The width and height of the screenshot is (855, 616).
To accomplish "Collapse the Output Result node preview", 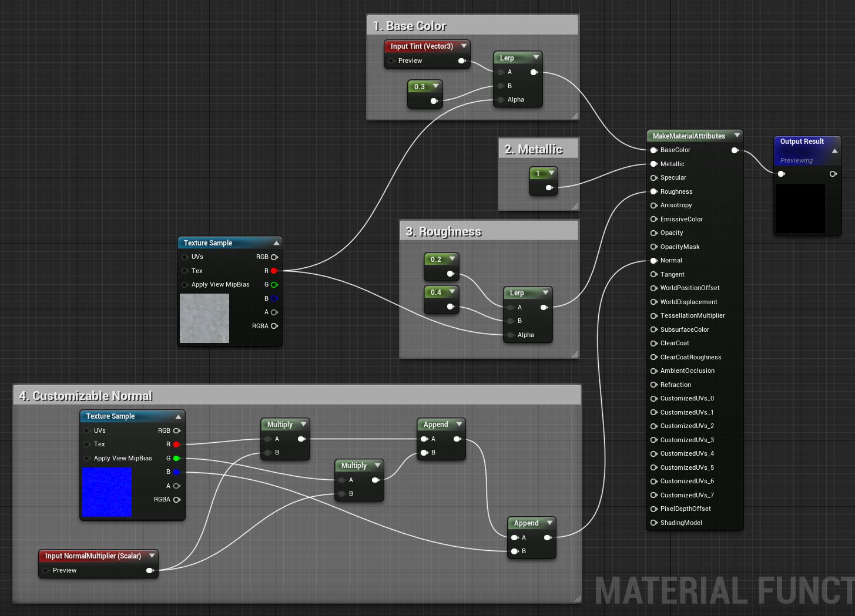I will 834,151.
